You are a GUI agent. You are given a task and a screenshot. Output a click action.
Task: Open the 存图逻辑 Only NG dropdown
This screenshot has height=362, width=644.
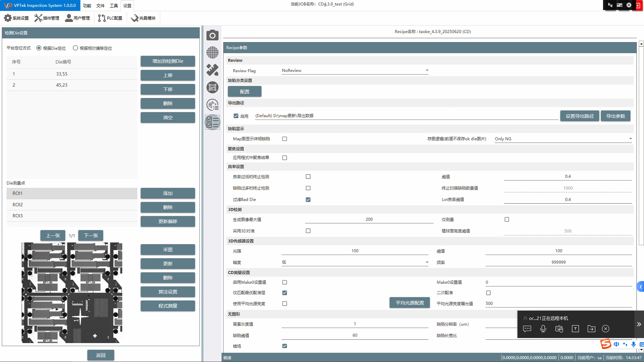point(563,139)
